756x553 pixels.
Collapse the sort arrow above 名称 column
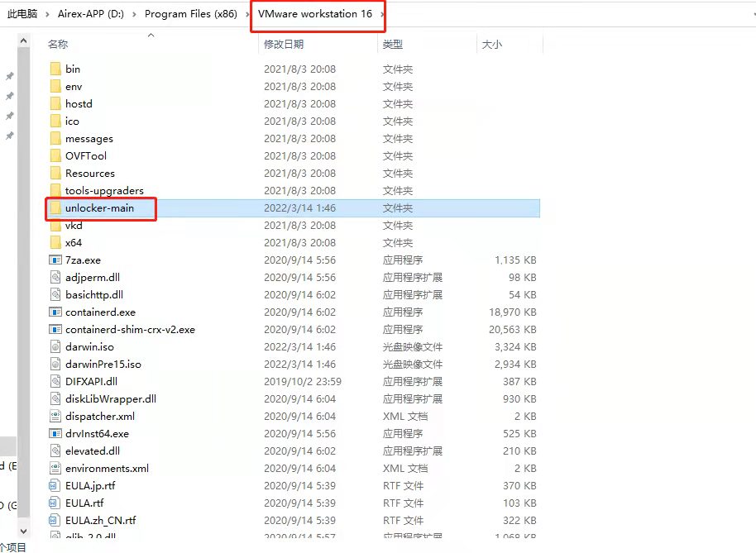point(151,36)
